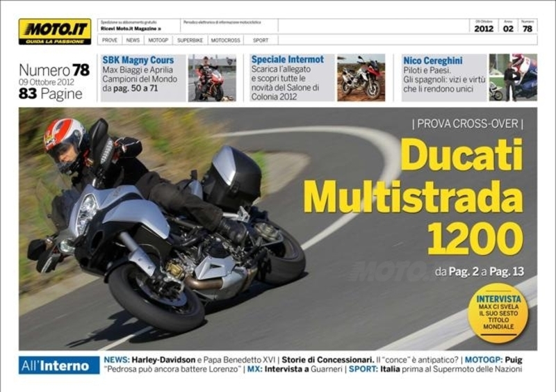This screenshot has height=392, width=556.
Task: Click the '83 Pagine' text
Action: pyautogui.click(x=51, y=94)
